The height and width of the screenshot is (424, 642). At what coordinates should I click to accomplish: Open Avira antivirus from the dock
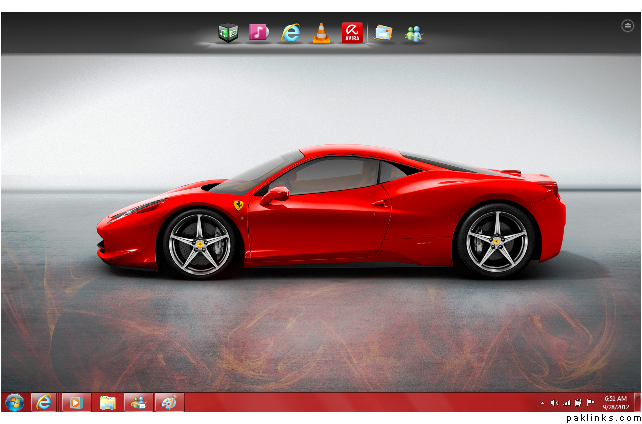point(351,33)
